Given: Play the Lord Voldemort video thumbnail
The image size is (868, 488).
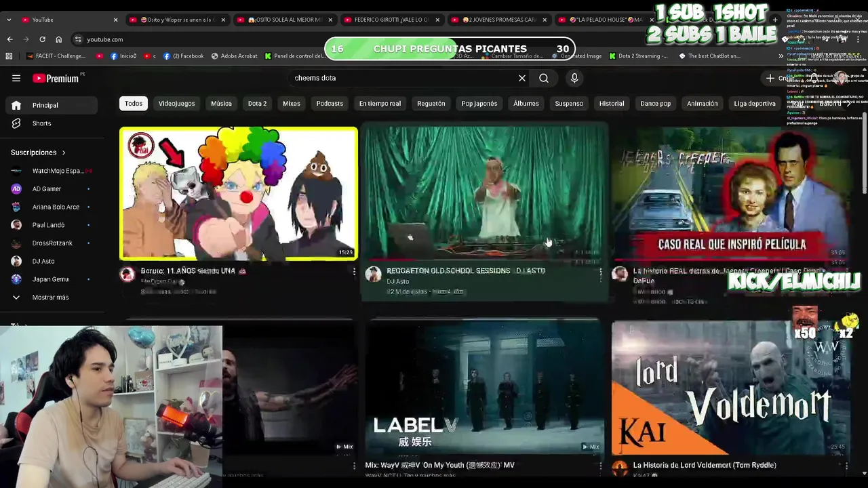Looking at the screenshot, I should [731, 387].
